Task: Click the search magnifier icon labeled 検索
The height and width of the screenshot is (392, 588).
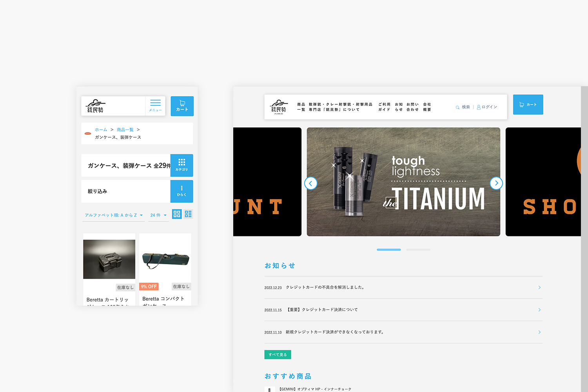Action: [x=458, y=107]
